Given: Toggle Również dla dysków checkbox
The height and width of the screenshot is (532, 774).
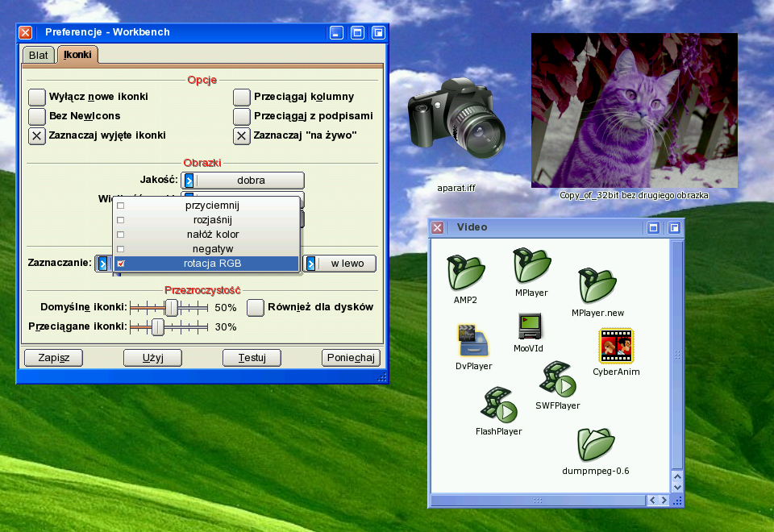Looking at the screenshot, I should [256, 307].
